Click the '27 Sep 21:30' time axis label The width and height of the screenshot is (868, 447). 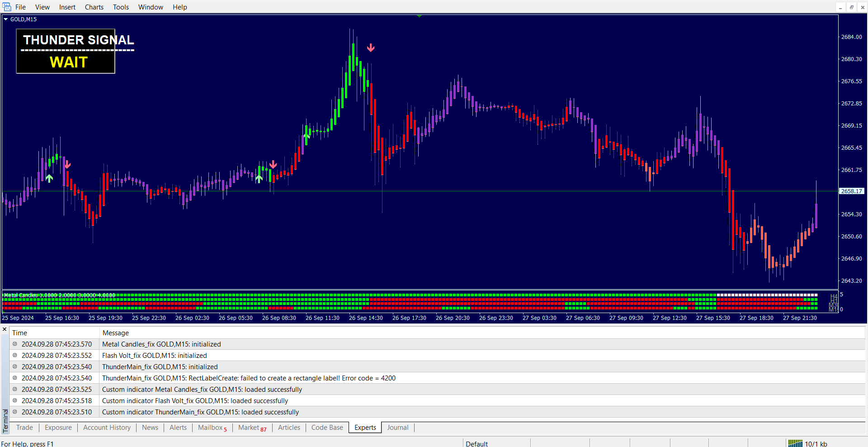coord(800,318)
